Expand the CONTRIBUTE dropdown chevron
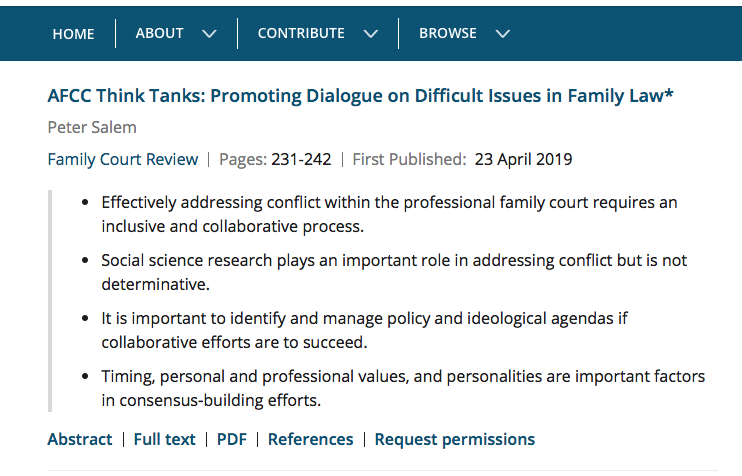This screenshot has width=742, height=476. click(371, 34)
